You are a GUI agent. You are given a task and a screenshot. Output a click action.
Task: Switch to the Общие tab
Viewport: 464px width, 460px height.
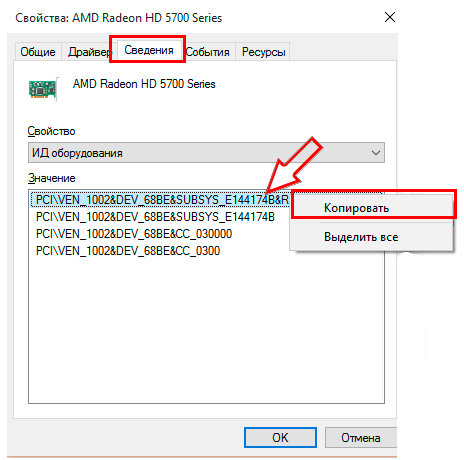pos(38,52)
